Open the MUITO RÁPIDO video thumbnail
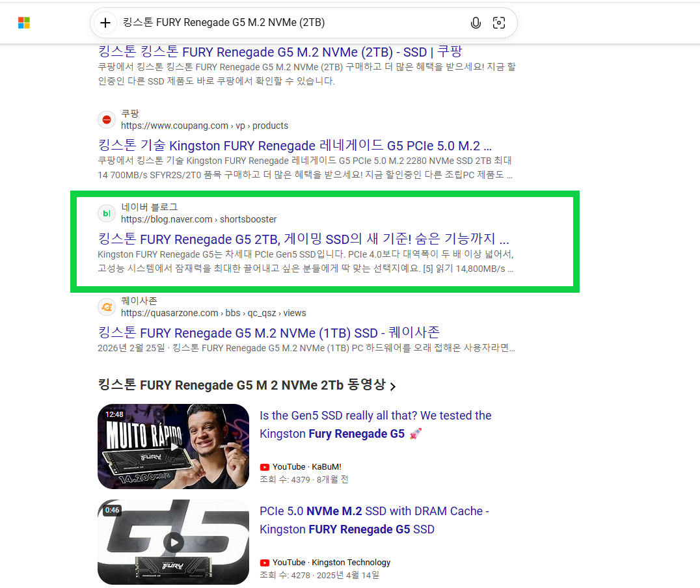The image size is (700, 588). (x=173, y=446)
